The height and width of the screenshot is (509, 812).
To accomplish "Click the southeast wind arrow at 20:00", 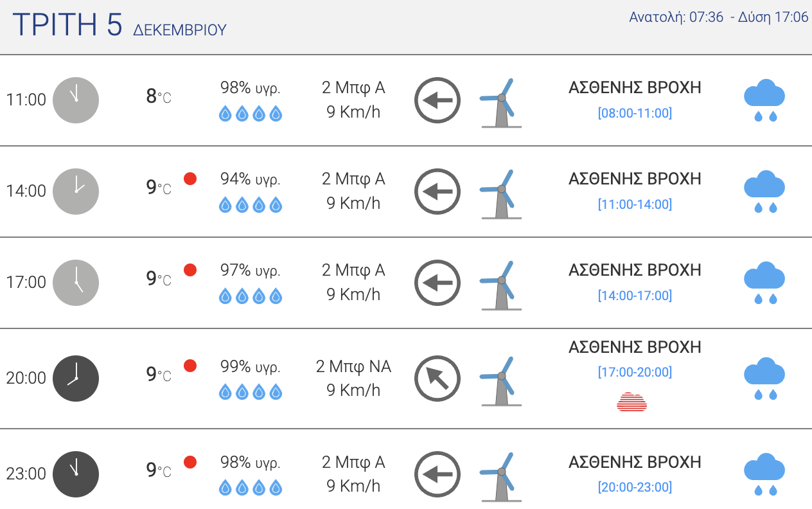I will (437, 379).
